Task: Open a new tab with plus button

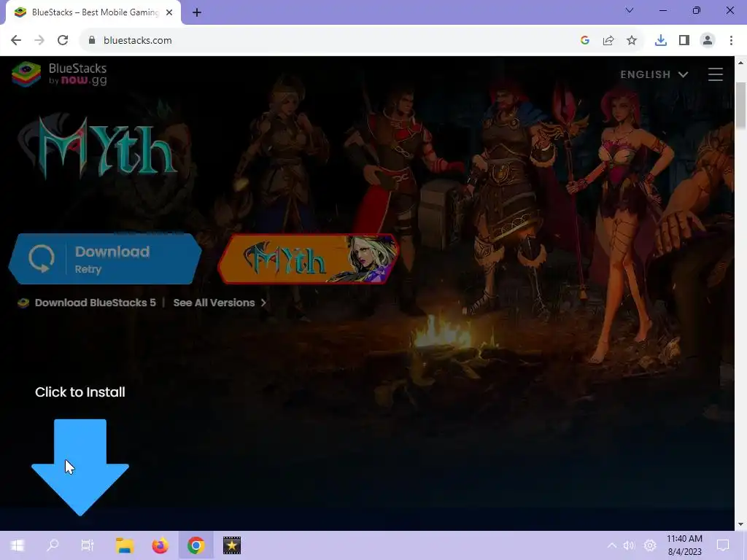Action: (197, 12)
